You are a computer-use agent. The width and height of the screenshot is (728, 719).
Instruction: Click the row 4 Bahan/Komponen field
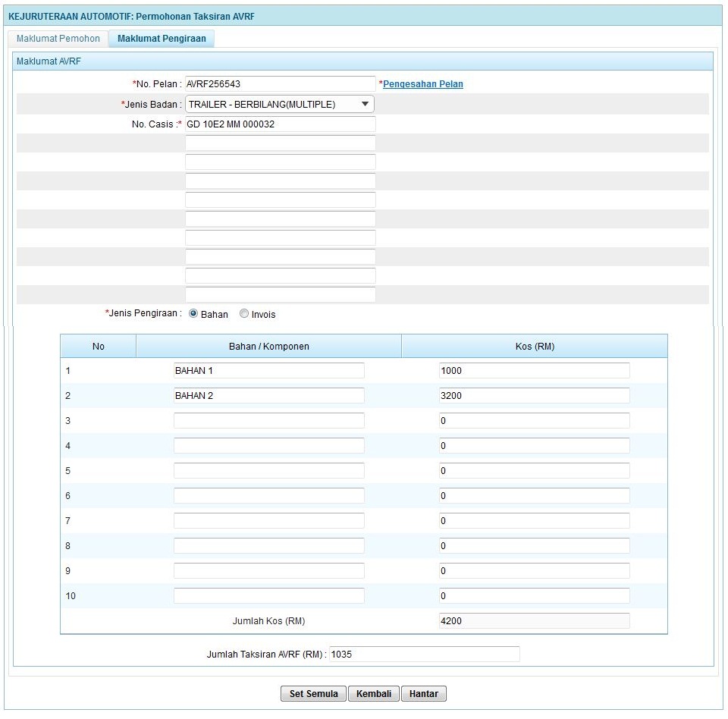coord(268,446)
